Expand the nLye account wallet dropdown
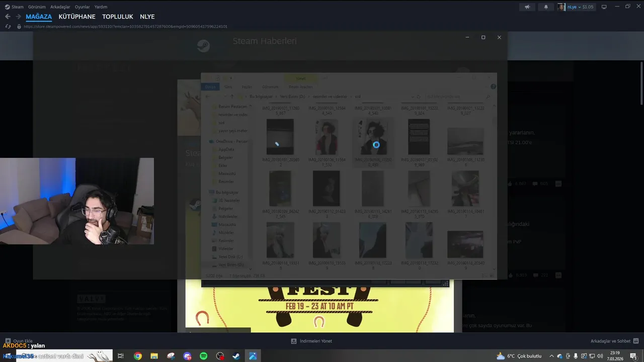 pyautogui.click(x=576, y=7)
